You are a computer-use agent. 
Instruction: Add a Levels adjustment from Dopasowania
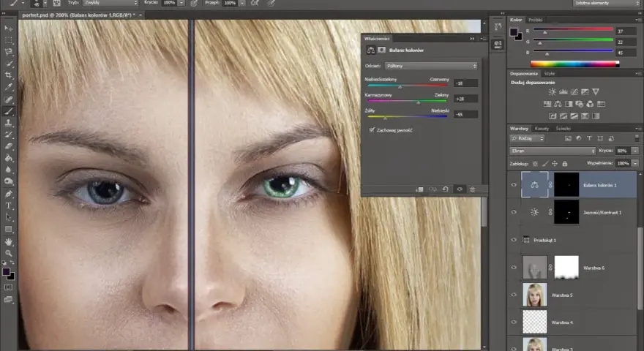tap(563, 92)
